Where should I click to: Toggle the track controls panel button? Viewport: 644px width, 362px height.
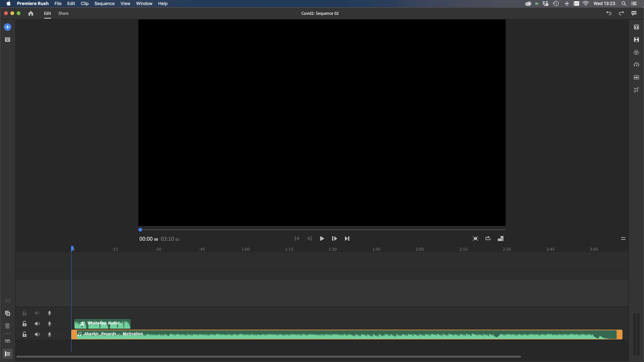click(x=8, y=354)
